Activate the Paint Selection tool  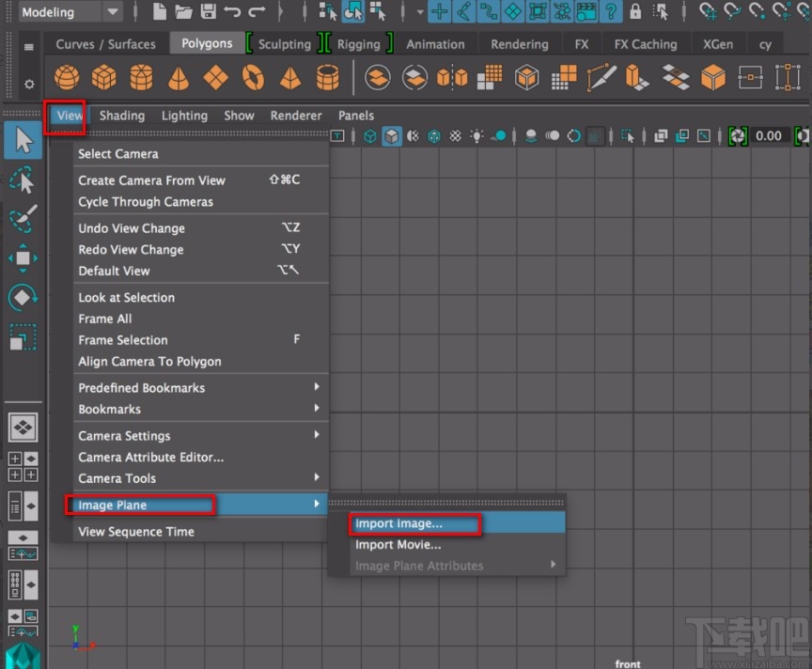pos(23,219)
